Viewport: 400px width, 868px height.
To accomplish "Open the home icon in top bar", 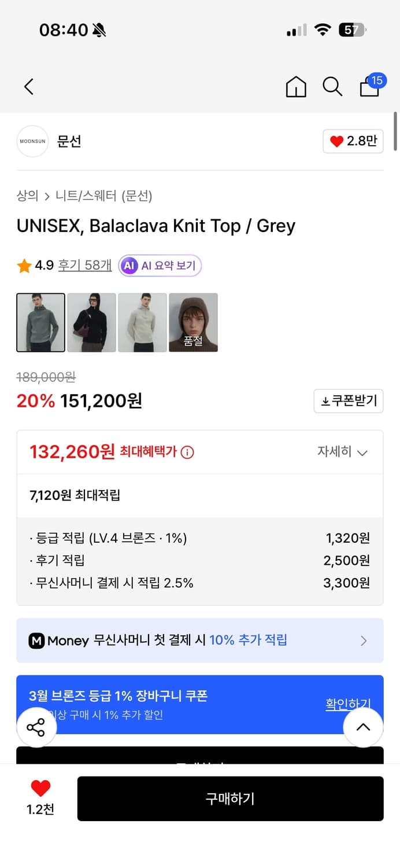I will [295, 86].
